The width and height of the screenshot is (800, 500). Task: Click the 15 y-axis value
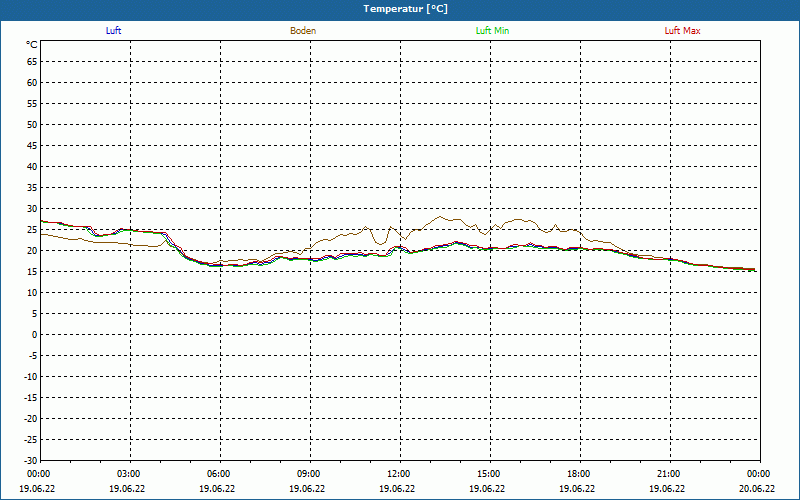point(32,272)
